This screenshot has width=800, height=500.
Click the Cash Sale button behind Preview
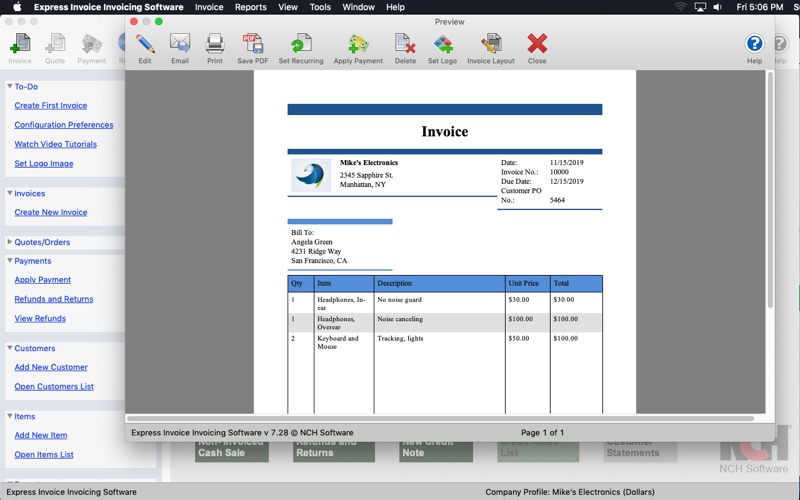coord(232,452)
